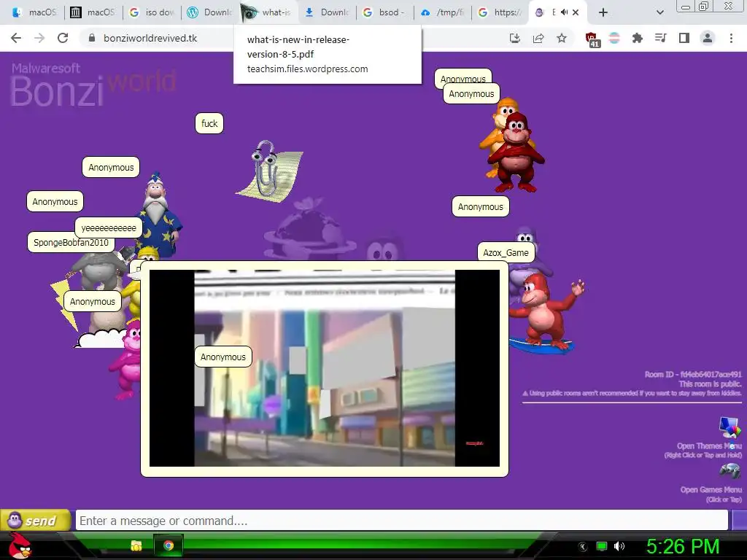747x560 pixels.
Task: Switch to the bsod Google tab
Action: (385, 12)
